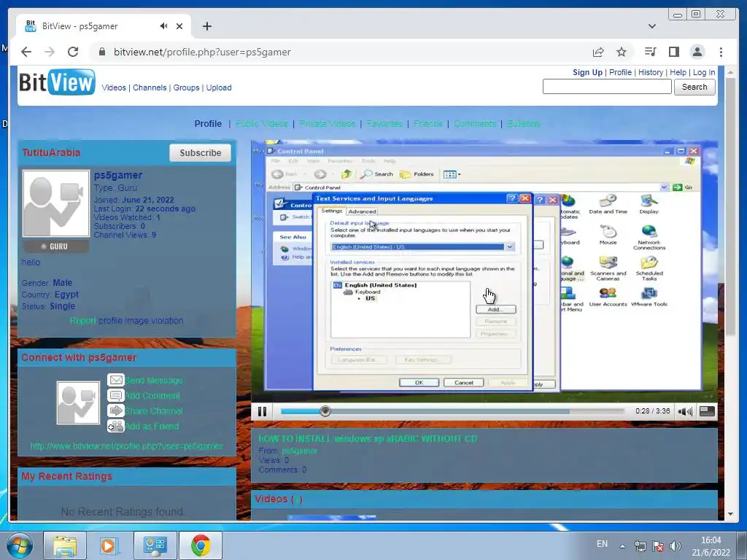This screenshot has width=747, height=560.
Task: Open the Chrome side panel icon
Action: pyautogui.click(x=673, y=52)
